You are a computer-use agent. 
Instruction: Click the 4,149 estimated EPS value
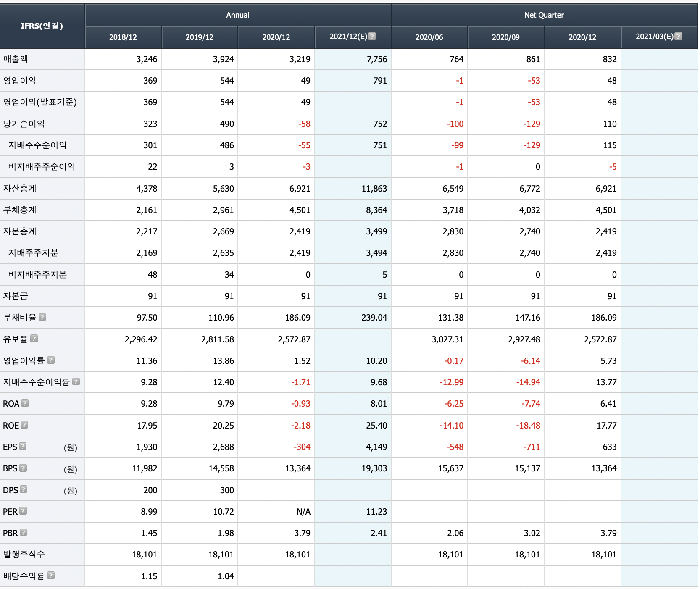click(376, 447)
